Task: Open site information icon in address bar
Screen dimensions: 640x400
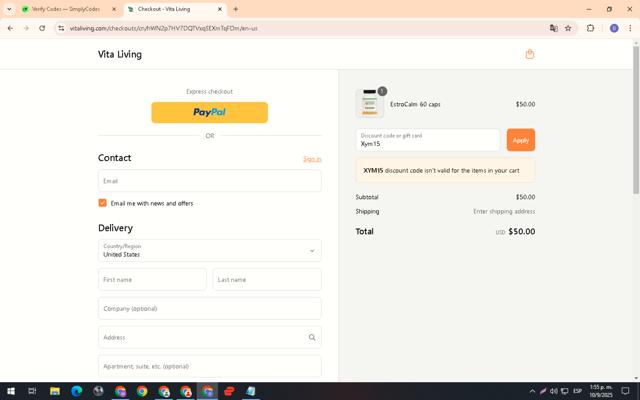Action: [61, 28]
